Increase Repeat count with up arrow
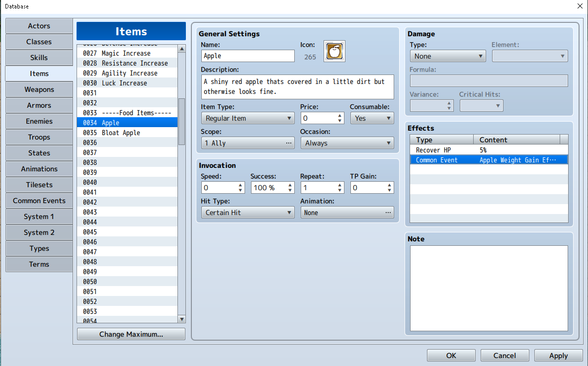Screen dimensions: 588x366 (x=340, y=185)
